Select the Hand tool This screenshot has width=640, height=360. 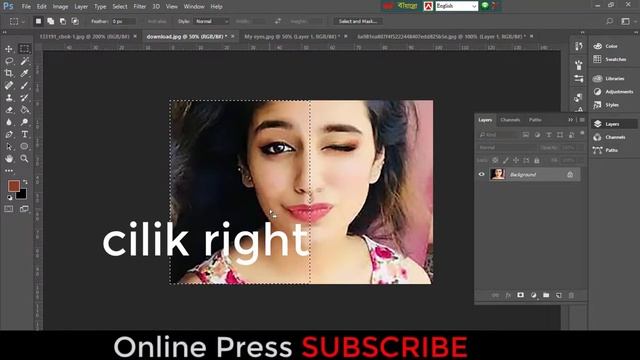(9, 159)
